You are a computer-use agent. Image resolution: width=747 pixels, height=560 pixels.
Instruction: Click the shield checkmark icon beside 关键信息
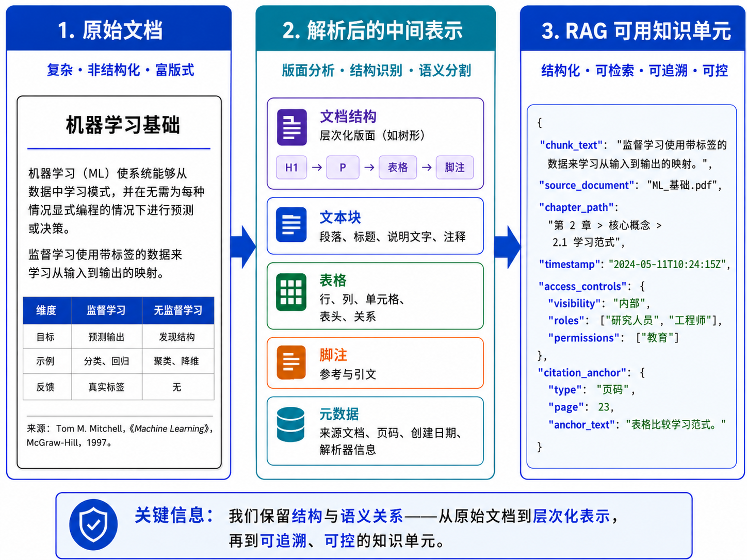tap(93, 525)
